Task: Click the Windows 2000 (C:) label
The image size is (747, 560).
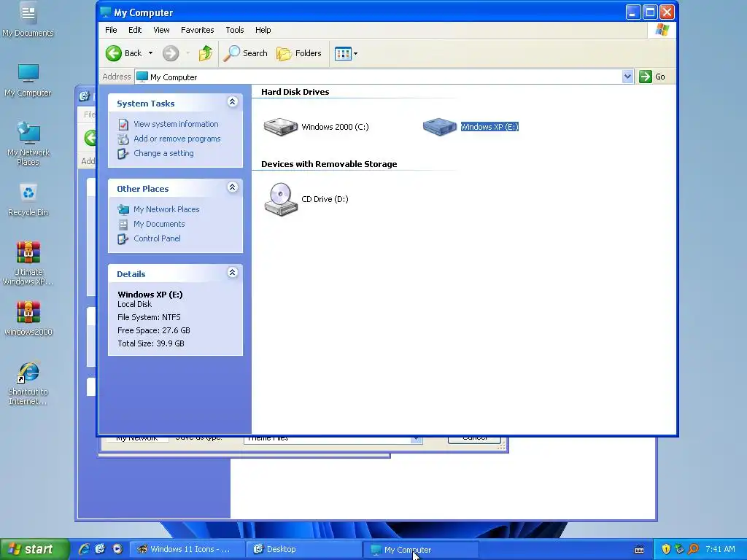Action: pyautogui.click(x=335, y=127)
